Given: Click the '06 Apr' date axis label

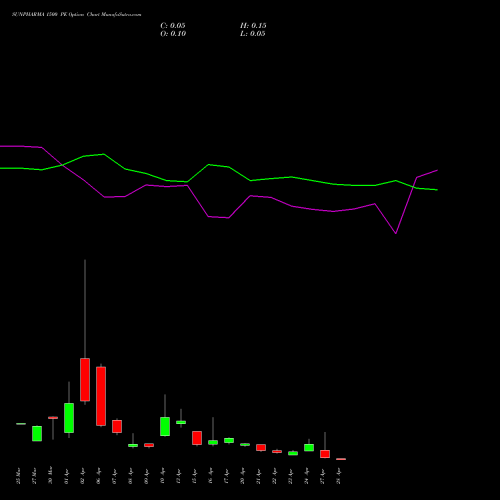Looking at the screenshot, I should 98,476.
